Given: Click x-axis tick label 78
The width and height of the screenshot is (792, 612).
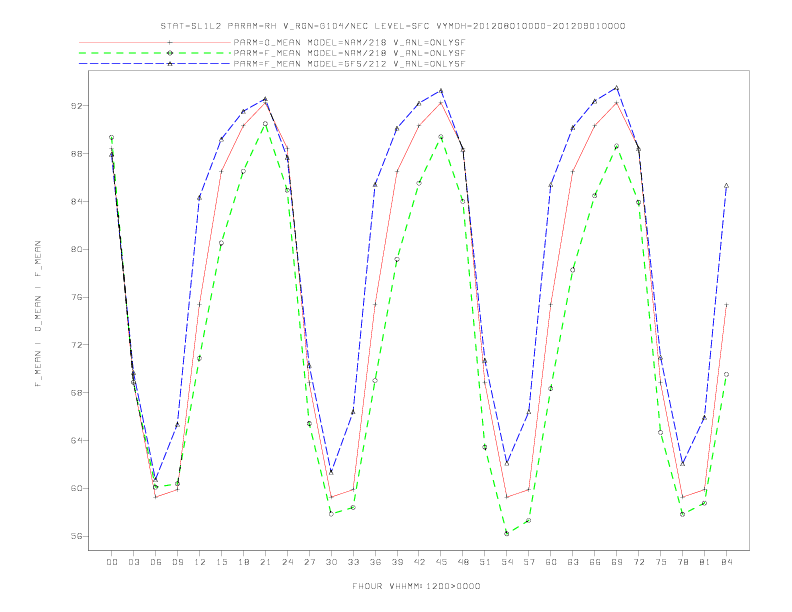Looking at the screenshot, I should 683,562.
